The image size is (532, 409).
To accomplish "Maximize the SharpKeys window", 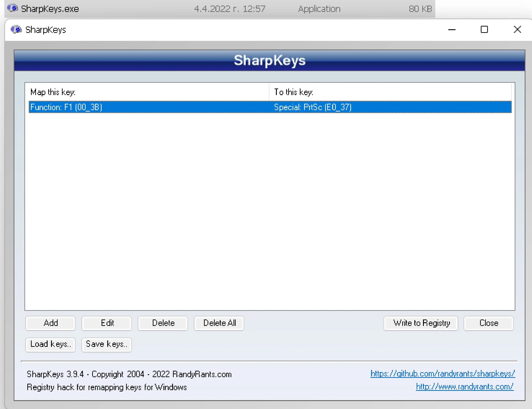I will tap(484, 30).
